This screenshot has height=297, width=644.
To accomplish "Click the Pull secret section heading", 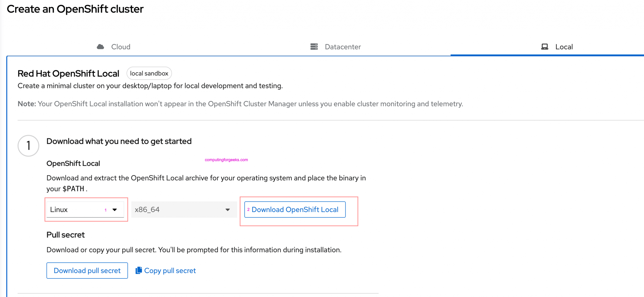I will pos(65,235).
